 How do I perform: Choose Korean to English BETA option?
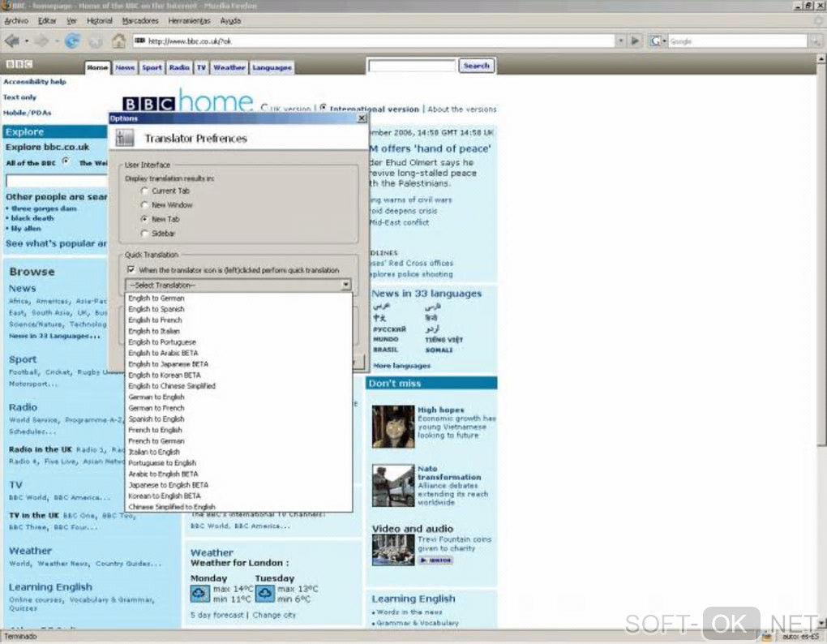tap(239, 496)
